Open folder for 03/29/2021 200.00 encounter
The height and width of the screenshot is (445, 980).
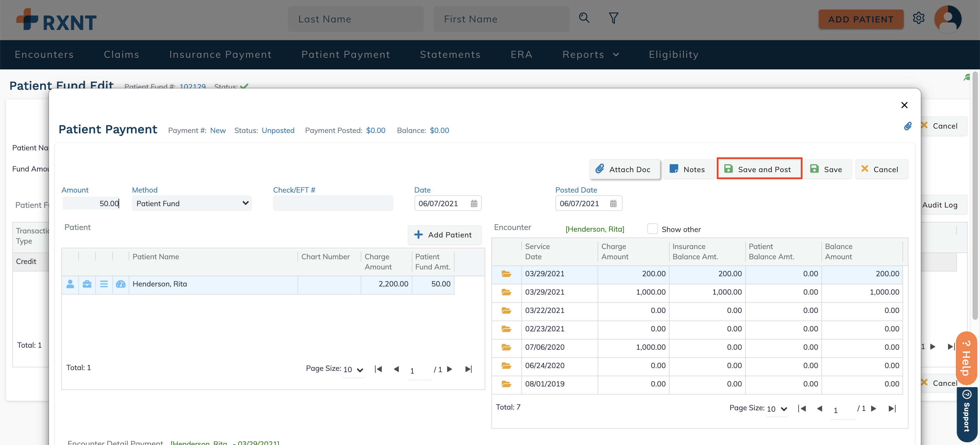506,274
